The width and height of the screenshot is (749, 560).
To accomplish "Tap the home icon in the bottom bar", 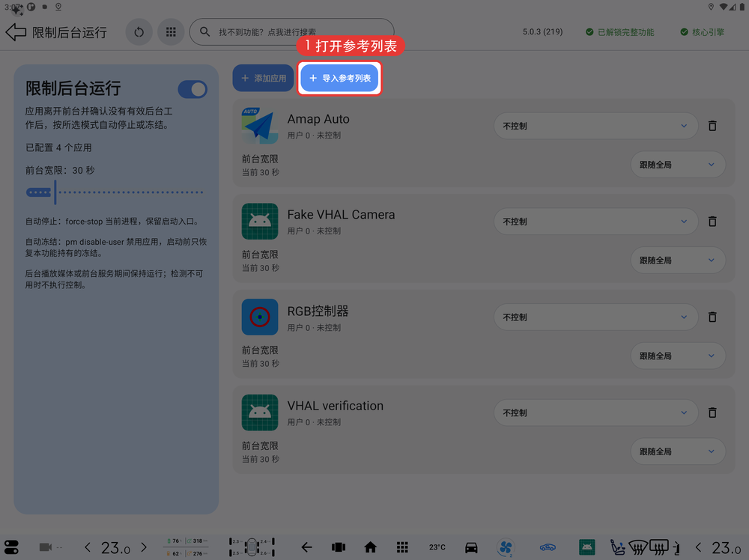I will tap(370, 547).
